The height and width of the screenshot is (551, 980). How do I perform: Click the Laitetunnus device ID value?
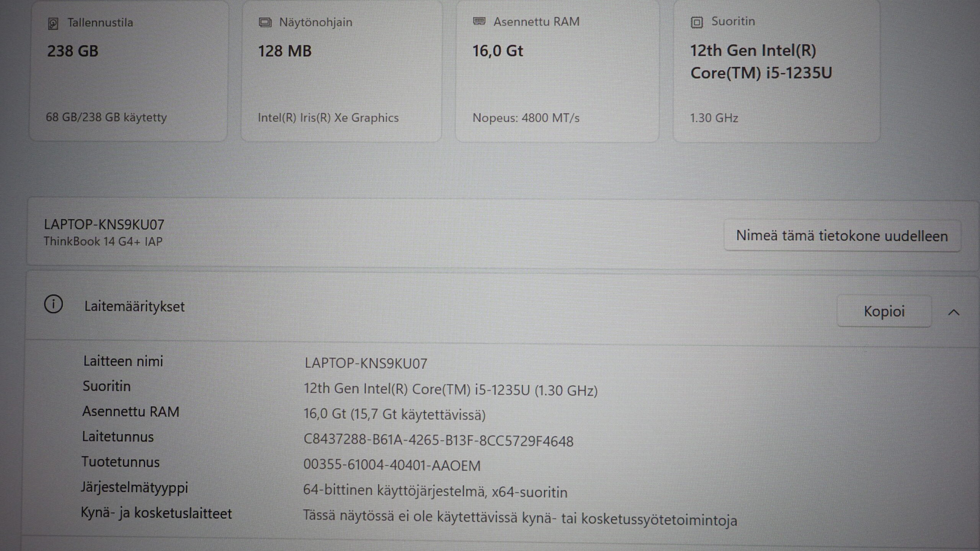438,441
